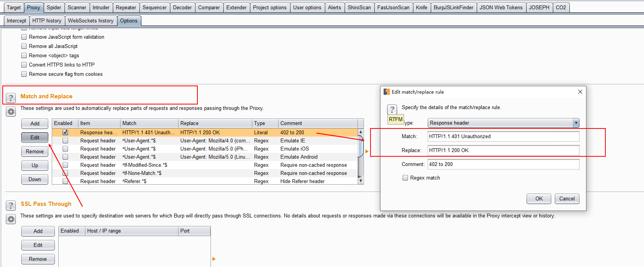The width and height of the screenshot is (644, 267).
Task: Click the Replace text field
Action: click(503, 150)
